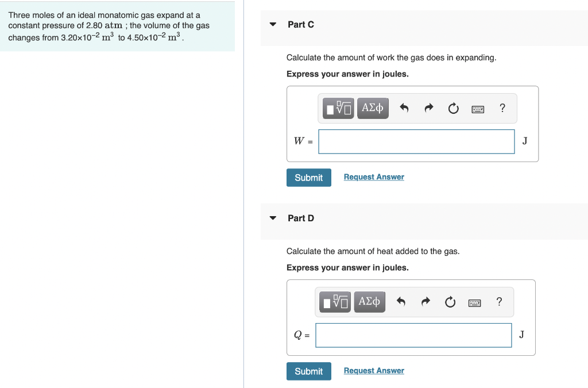Submit the Part C answer

308,178
